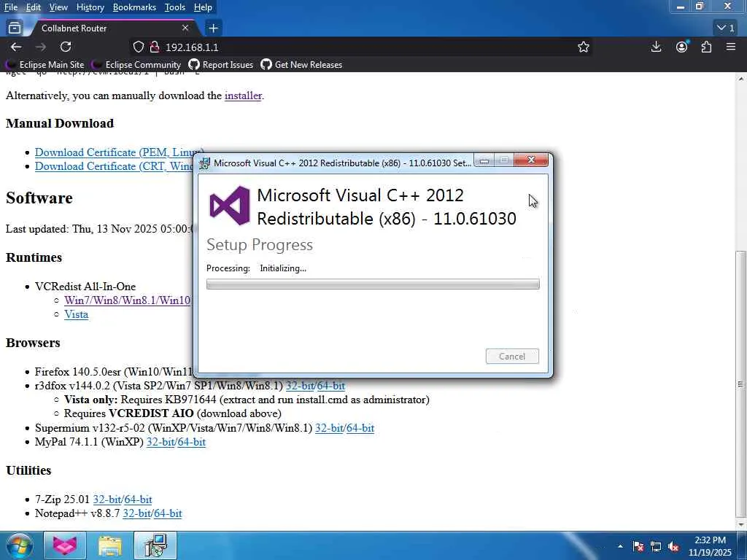Click the Win7/Win8/Win8.1/Win10 VCRedist link
The image size is (747, 560).
(x=128, y=300)
